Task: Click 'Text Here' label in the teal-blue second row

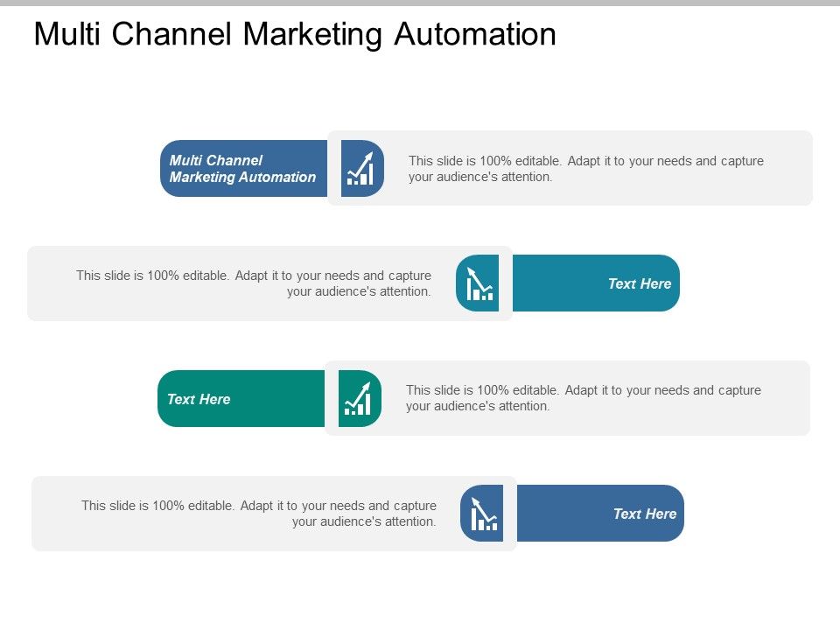Action: coord(639,283)
